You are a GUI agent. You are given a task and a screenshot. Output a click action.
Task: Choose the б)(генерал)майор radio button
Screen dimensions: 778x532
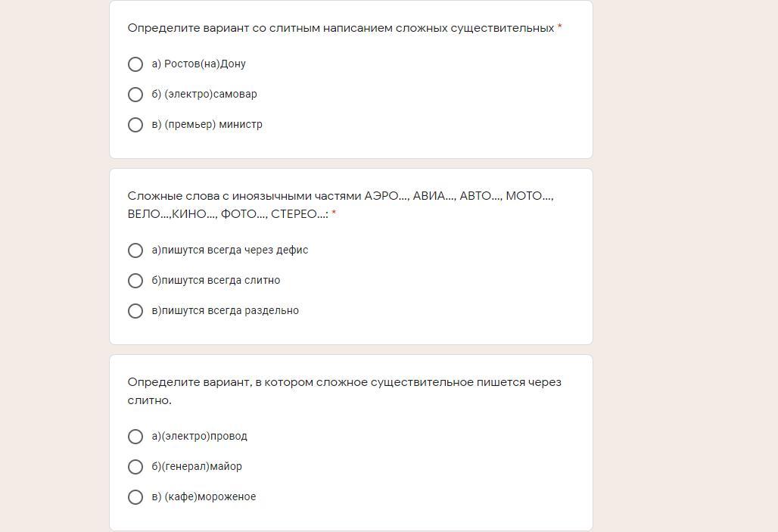click(135, 467)
